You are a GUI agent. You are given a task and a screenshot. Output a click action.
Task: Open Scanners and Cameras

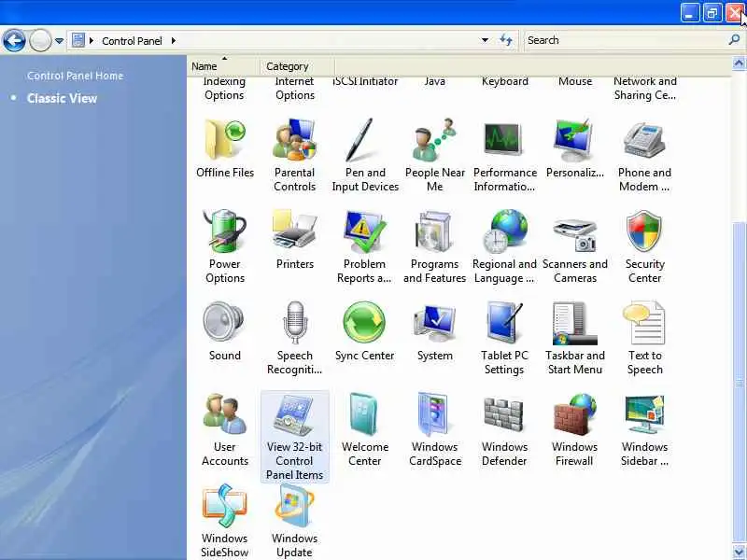(574, 235)
